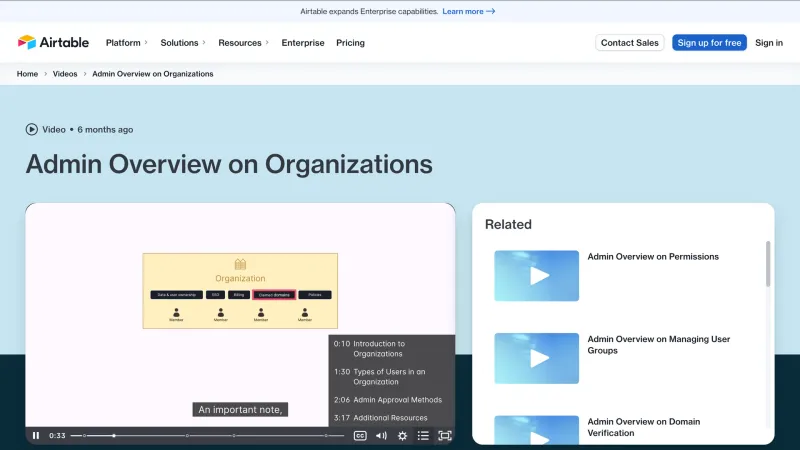Expand the Resources menu
The height and width of the screenshot is (450, 800).
[243, 43]
